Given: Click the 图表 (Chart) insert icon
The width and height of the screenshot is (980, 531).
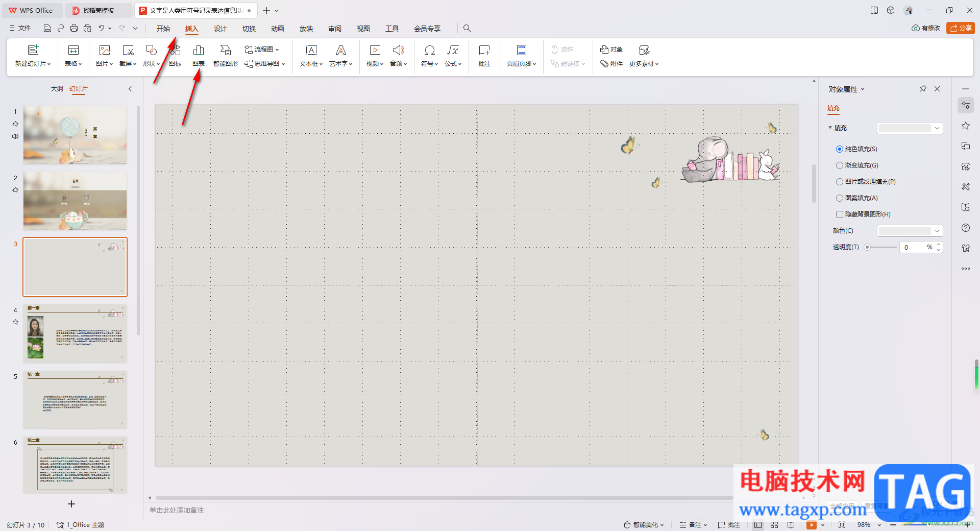Looking at the screenshot, I should (x=199, y=56).
